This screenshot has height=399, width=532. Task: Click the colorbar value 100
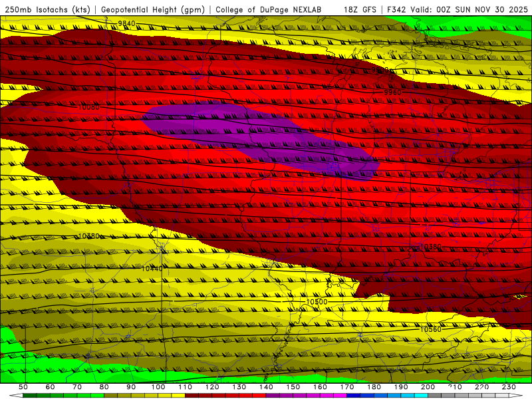pos(158,387)
